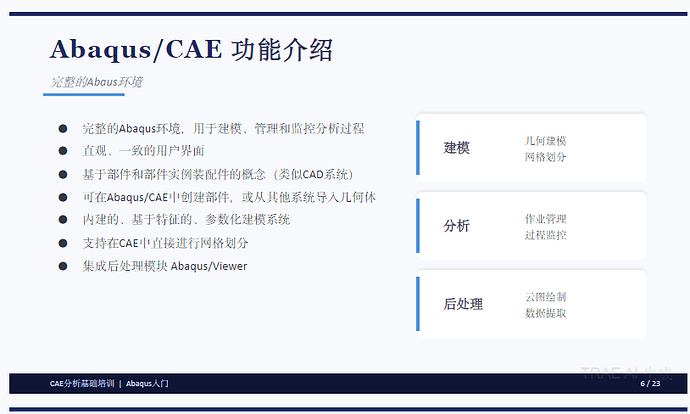Image resolution: width=690 pixels, height=414 pixels.
Task: Click the subtitle '完整的Abaus环境'
Action: coord(96,82)
